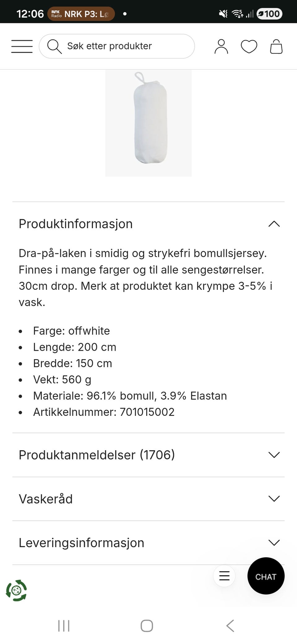This screenshot has width=297, height=644.
Task: Open the user account icon
Action: (221, 46)
